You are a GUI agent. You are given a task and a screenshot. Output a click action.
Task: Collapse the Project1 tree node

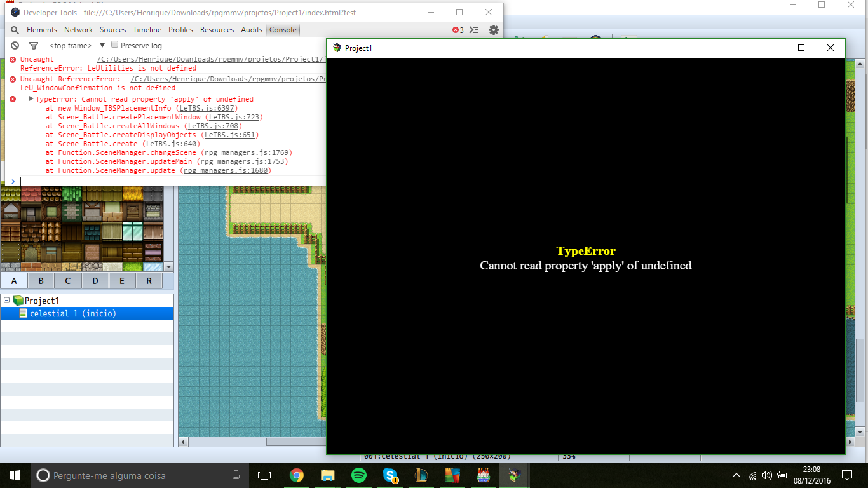(6, 301)
